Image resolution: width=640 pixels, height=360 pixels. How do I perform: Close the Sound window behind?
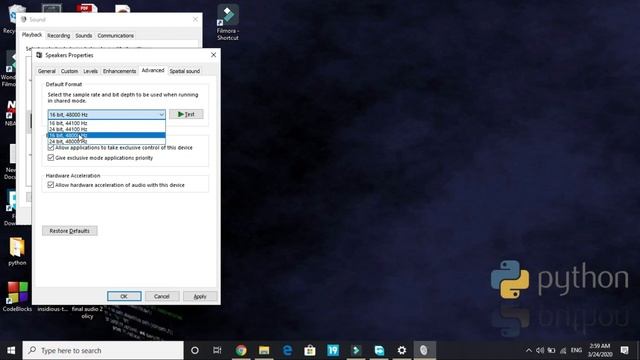point(195,19)
